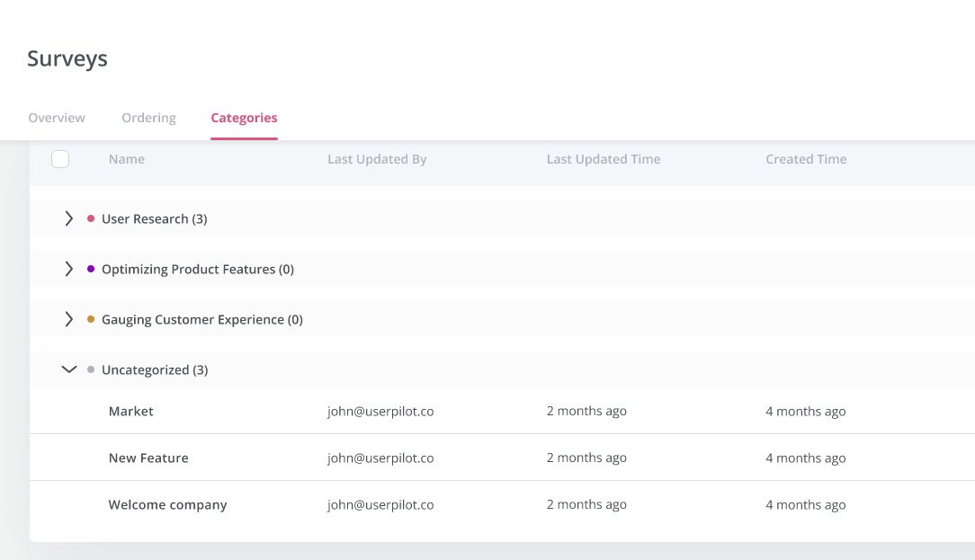Tick the select-all checkbox in table header
Image resolution: width=975 pixels, height=560 pixels.
click(60, 159)
